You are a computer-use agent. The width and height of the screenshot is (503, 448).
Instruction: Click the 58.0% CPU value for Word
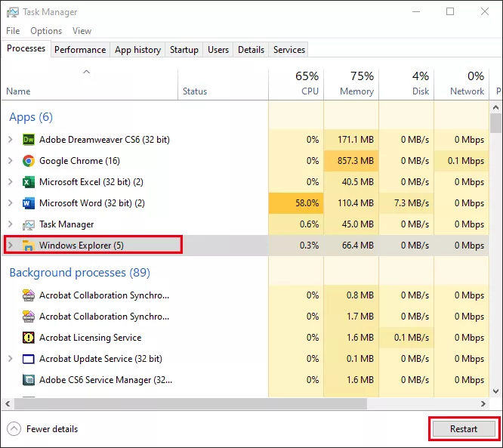(307, 203)
